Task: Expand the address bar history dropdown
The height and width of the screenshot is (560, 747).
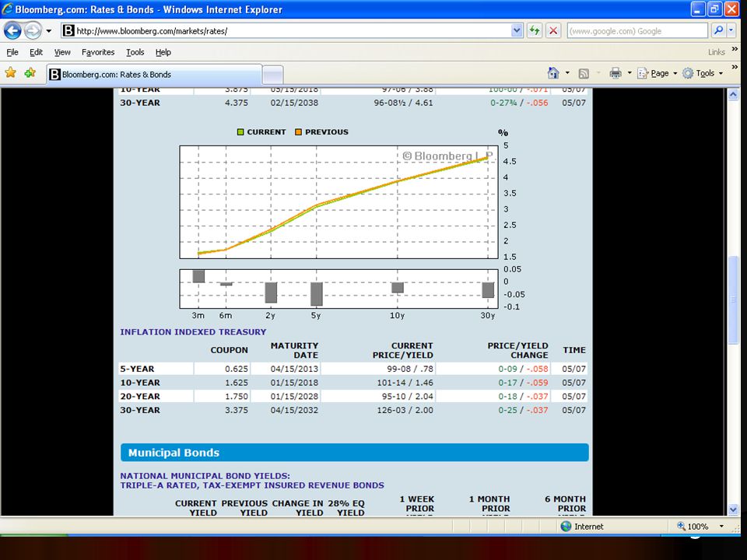Action: [517, 31]
